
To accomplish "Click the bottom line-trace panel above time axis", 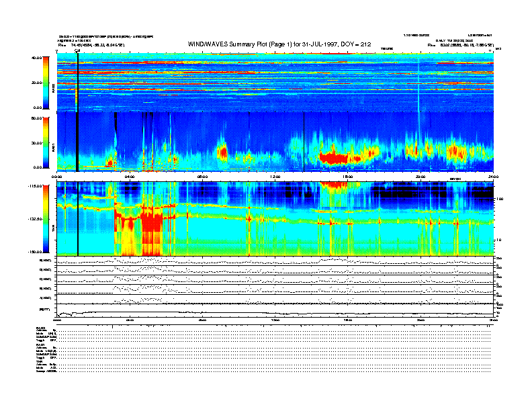I will pos(275,311).
